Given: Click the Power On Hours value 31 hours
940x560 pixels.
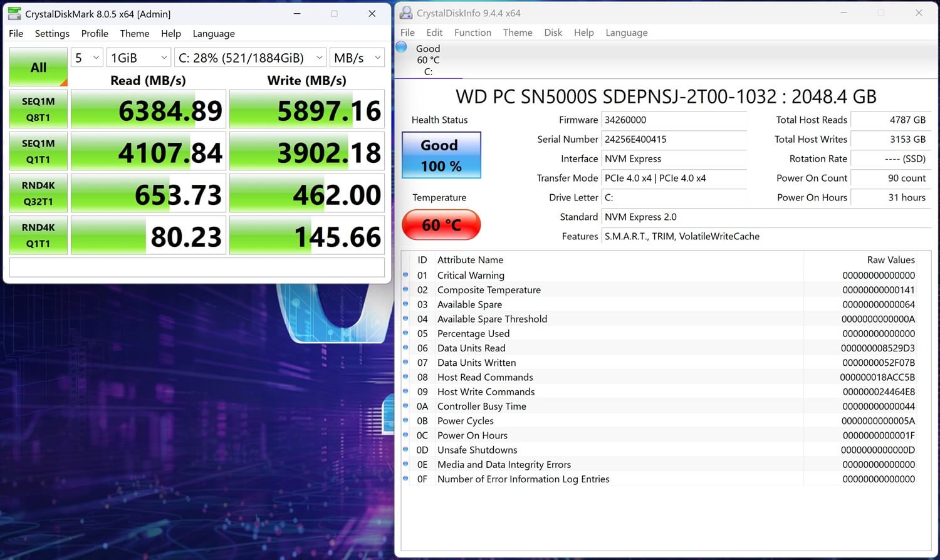Looking at the screenshot, I should 890,197.
